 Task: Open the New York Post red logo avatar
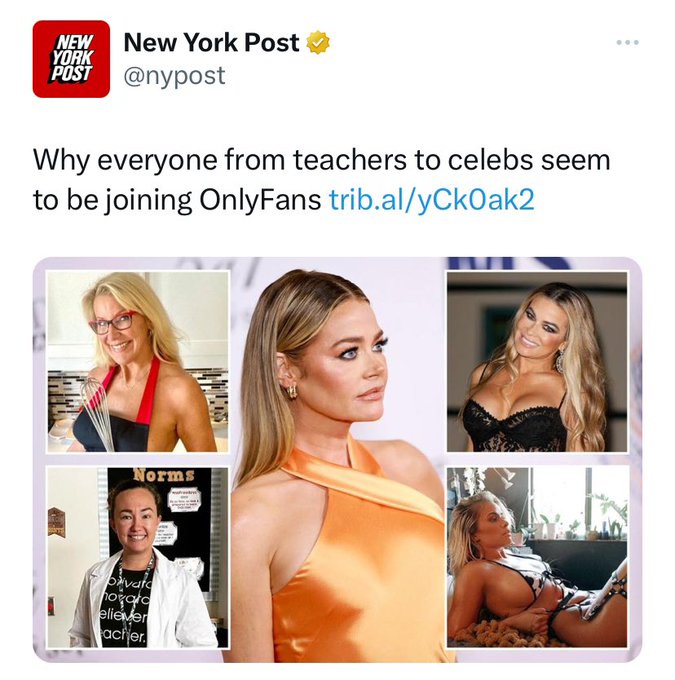coord(71,59)
